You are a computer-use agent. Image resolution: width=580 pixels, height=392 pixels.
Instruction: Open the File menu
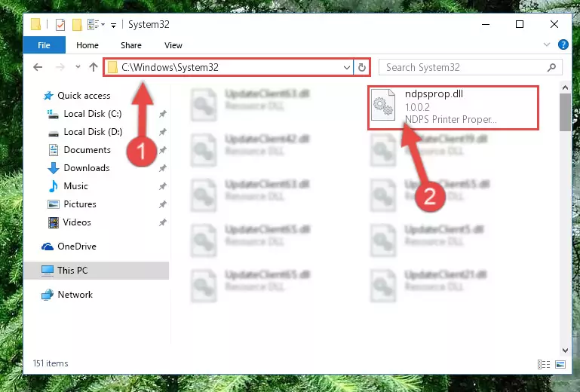[44, 45]
